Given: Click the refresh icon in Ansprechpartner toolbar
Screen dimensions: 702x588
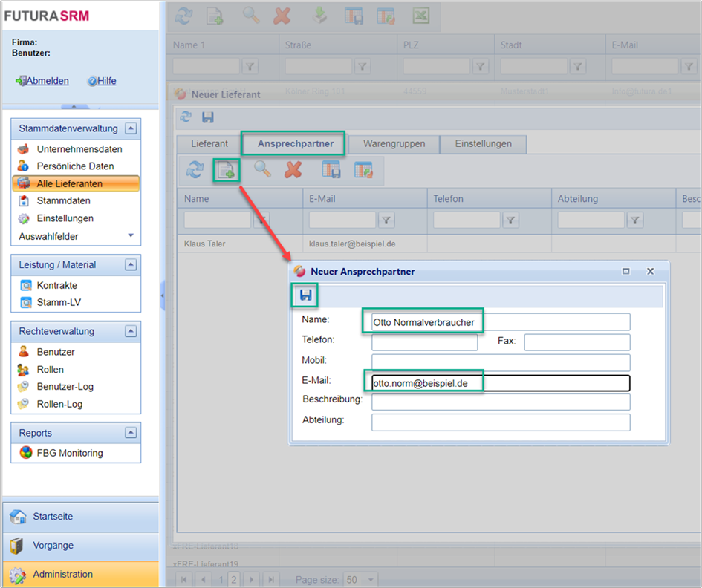Looking at the screenshot, I should [195, 170].
